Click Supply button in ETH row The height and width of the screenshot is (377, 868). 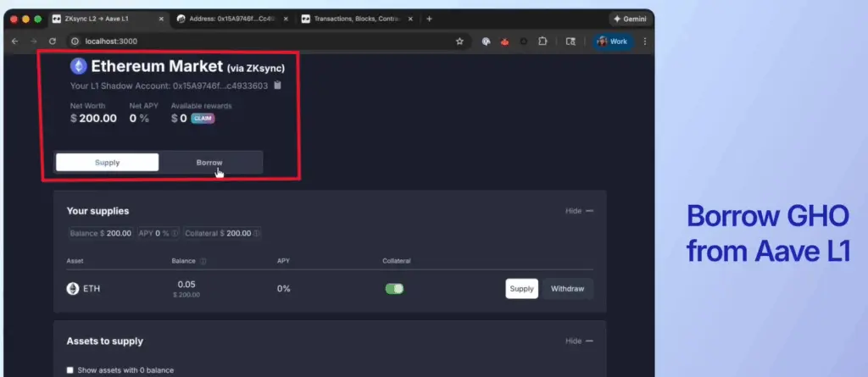521,288
